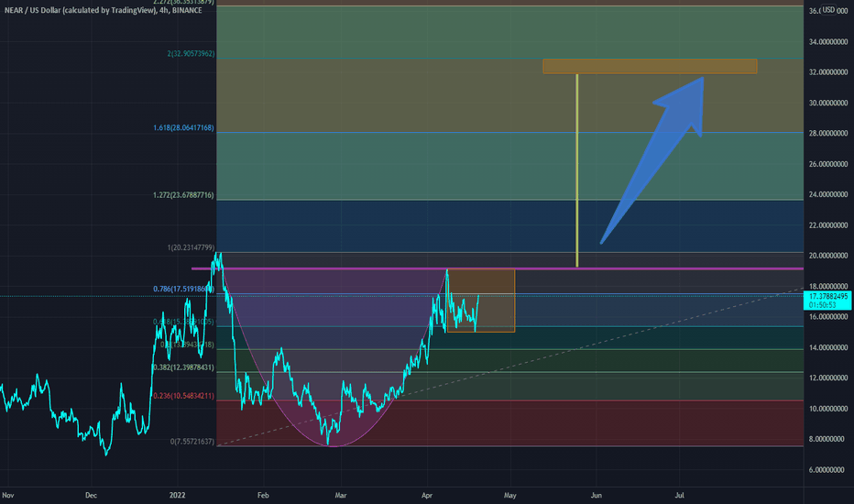Click the 12.00000000 price axis label
Image resolution: width=854 pixels, height=504 pixels.
tap(827, 378)
